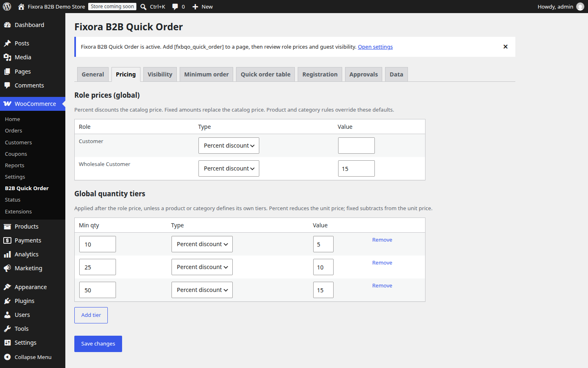Open Wholesale Customer price type dropdown
The width and height of the screenshot is (588, 368).
(x=229, y=168)
